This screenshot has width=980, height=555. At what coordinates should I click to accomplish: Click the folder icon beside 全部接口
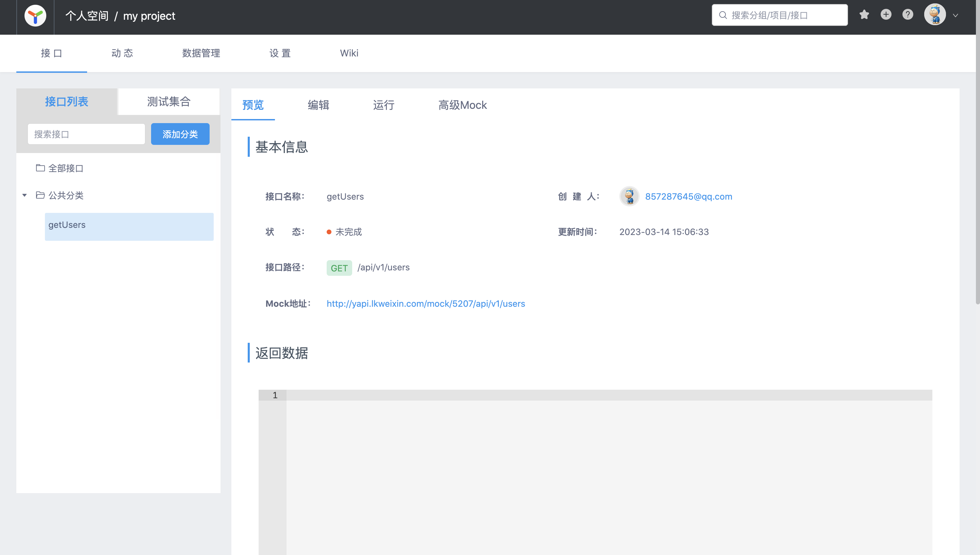click(40, 168)
